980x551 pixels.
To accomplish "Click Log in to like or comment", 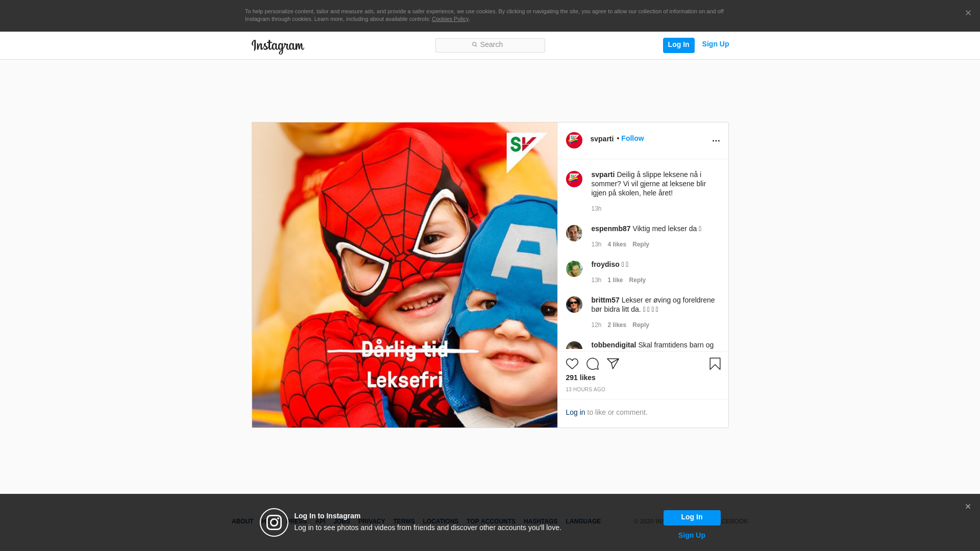I will coord(575,412).
